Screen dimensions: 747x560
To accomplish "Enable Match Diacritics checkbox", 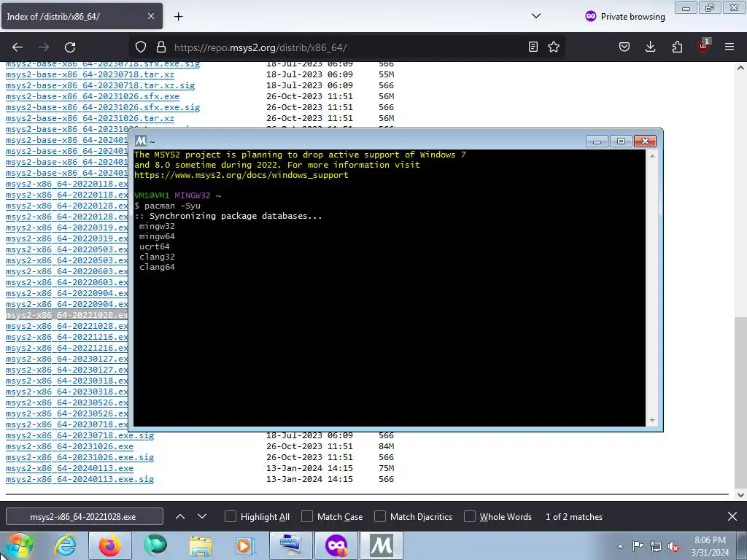I will tap(380, 517).
